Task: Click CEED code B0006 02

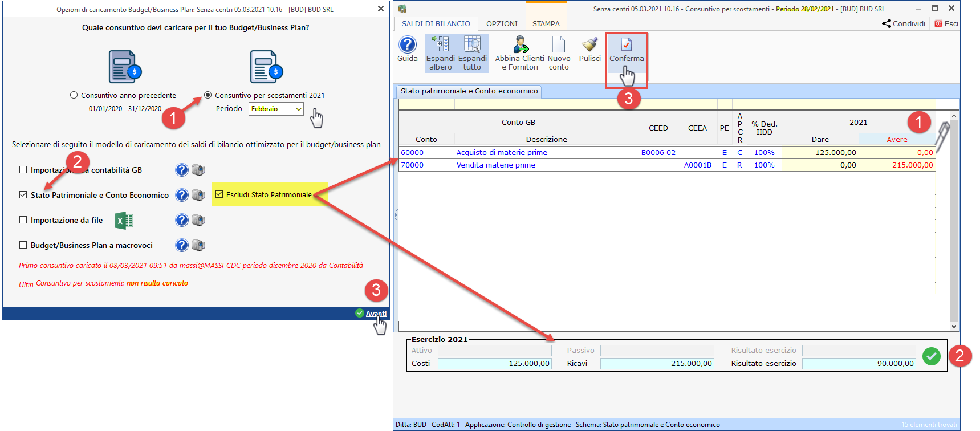Action: tap(658, 153)
